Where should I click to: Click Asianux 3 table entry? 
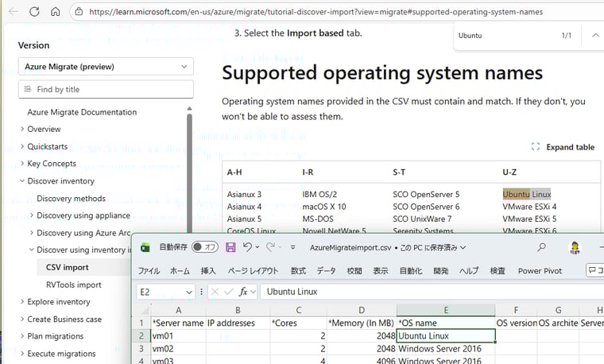(244, 194)
